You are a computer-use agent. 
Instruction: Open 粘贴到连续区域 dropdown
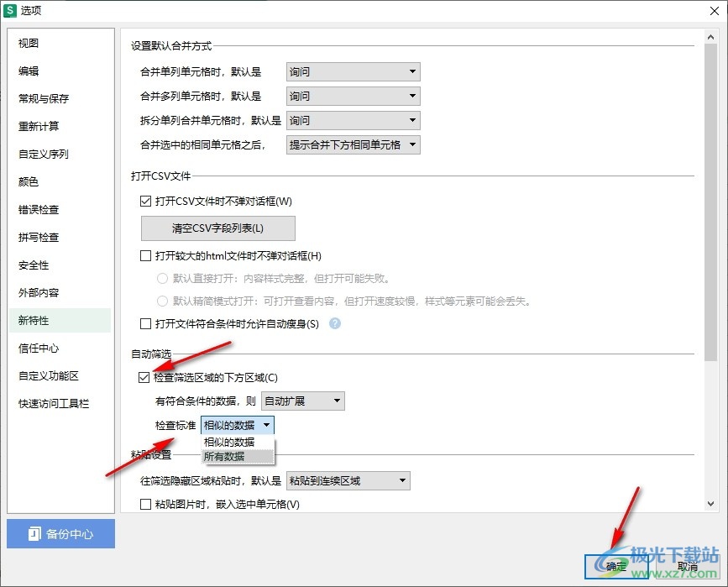coord(348,480)
